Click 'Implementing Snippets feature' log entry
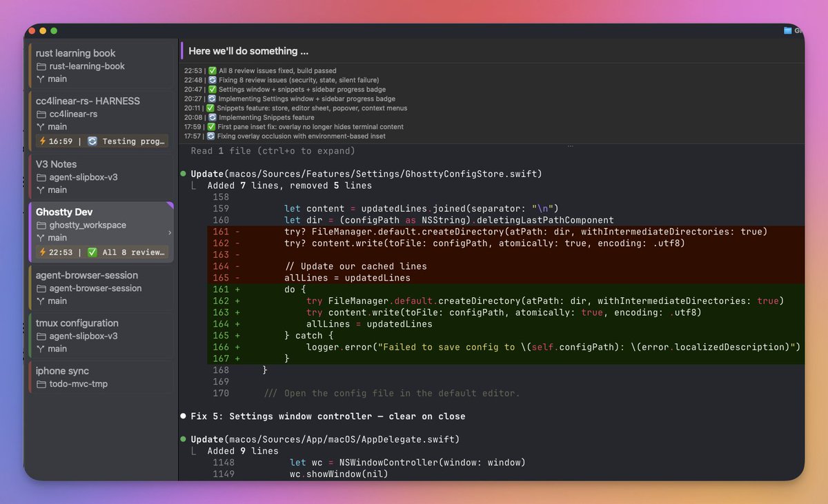The width and height of the screenshot is (828, 504). click(x=266, y=117)
